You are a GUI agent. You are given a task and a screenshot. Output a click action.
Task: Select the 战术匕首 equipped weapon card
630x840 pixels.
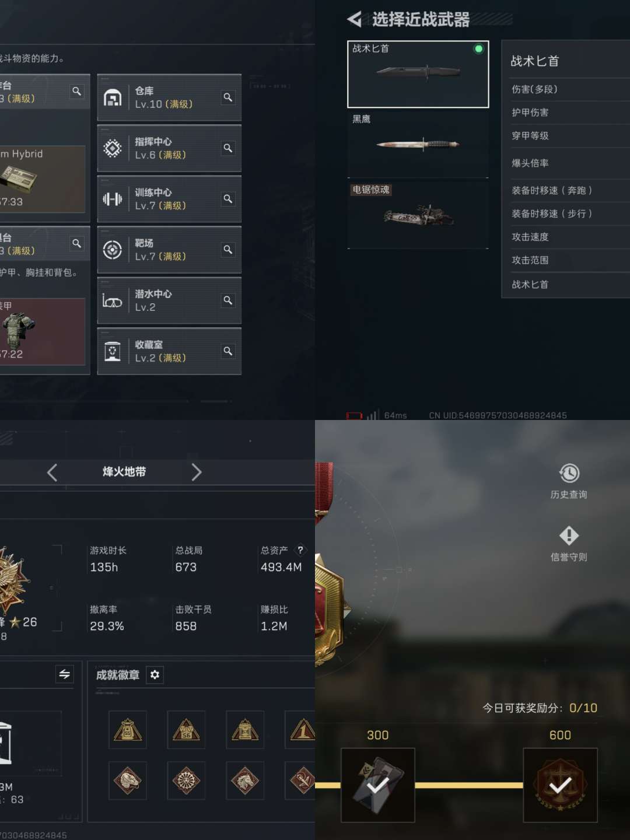pos(418,74)
